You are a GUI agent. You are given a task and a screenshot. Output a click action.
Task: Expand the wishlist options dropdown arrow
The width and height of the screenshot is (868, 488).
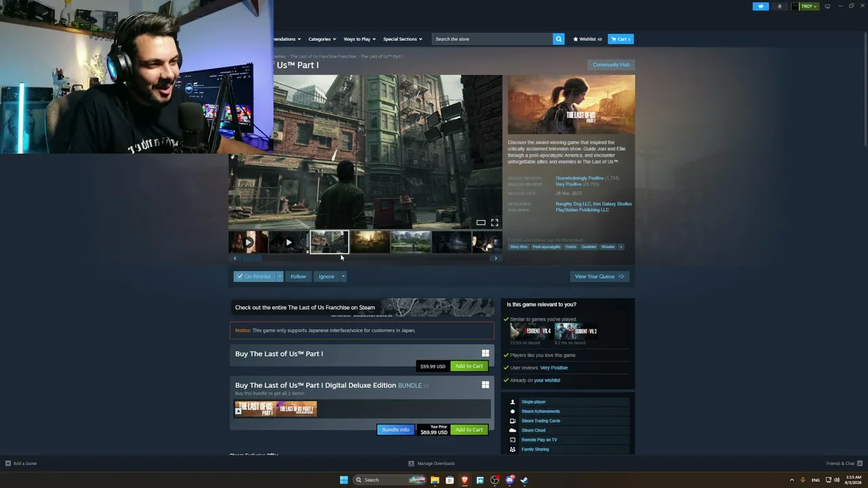pyautogui.click(x=279, y=277)
